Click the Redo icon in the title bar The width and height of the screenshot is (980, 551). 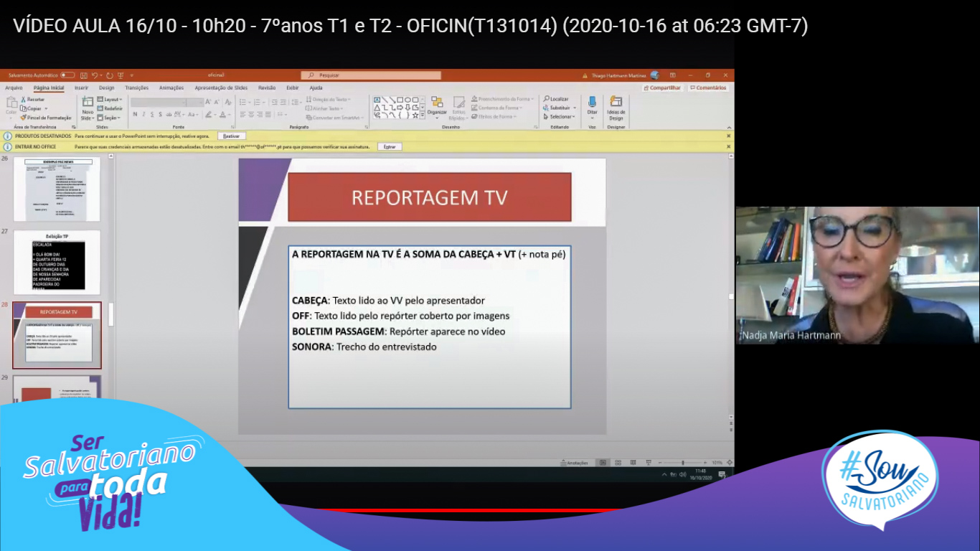click(x=110, y=75)
